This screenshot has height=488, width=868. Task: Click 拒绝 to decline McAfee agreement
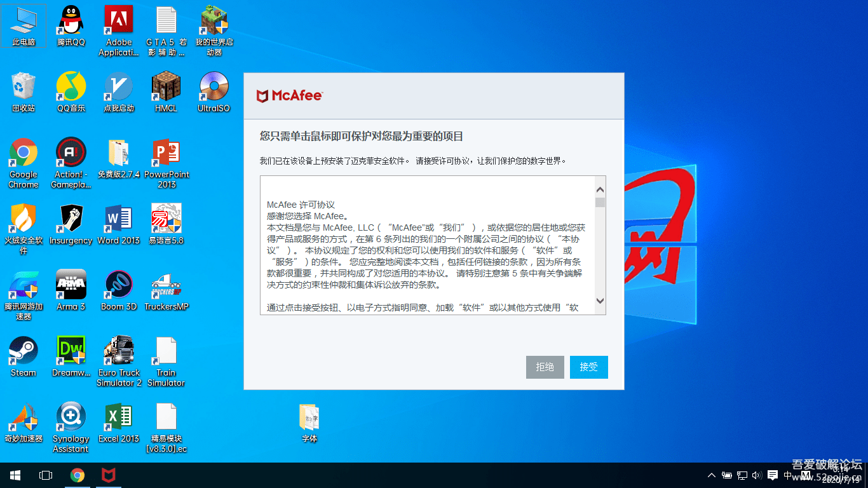click(545, 367)
